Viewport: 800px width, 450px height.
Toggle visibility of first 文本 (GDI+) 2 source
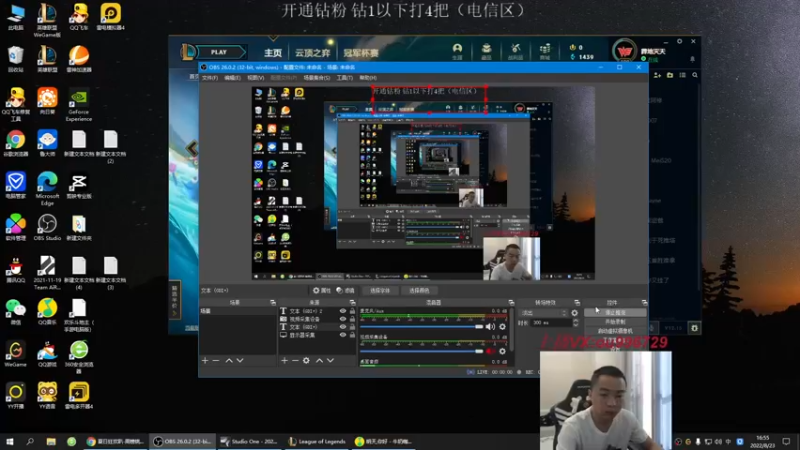[343, 311]
